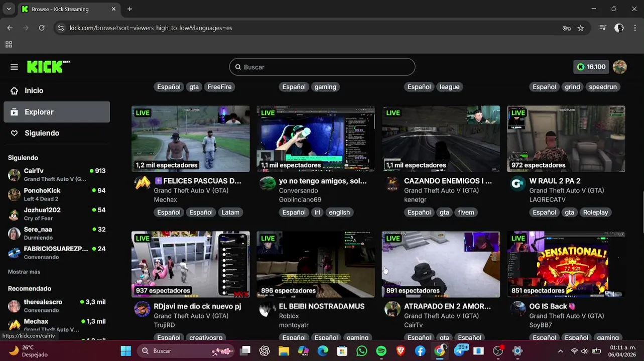The height and width of the screenshot is (361, 644).
Task: Click TrujiRD avatar icon
Action: pyautogui.click(x=143, y=309)
